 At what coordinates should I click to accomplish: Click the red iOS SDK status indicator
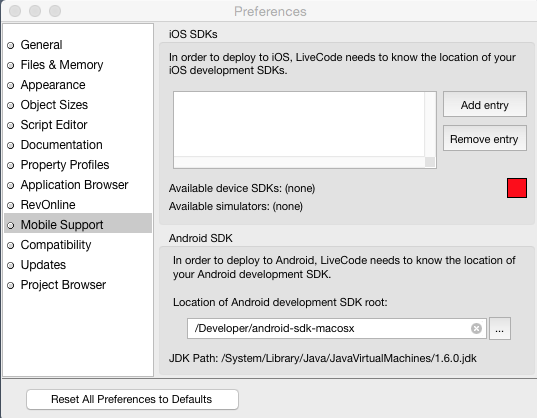517,188
